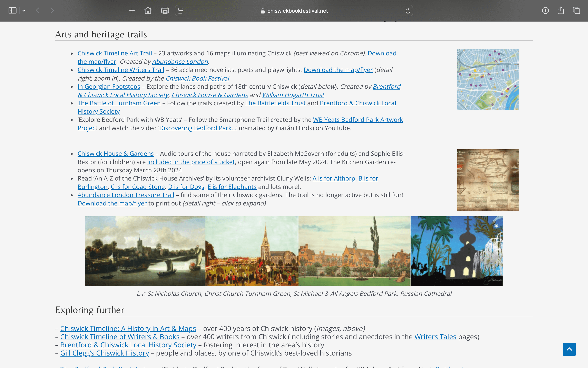Open Gill Clegg's Chiswick History link

(105, 353)
